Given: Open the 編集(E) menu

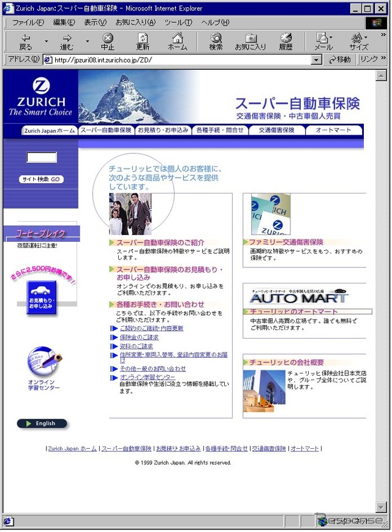Looking at the screenshot, I should click(64, 23).
